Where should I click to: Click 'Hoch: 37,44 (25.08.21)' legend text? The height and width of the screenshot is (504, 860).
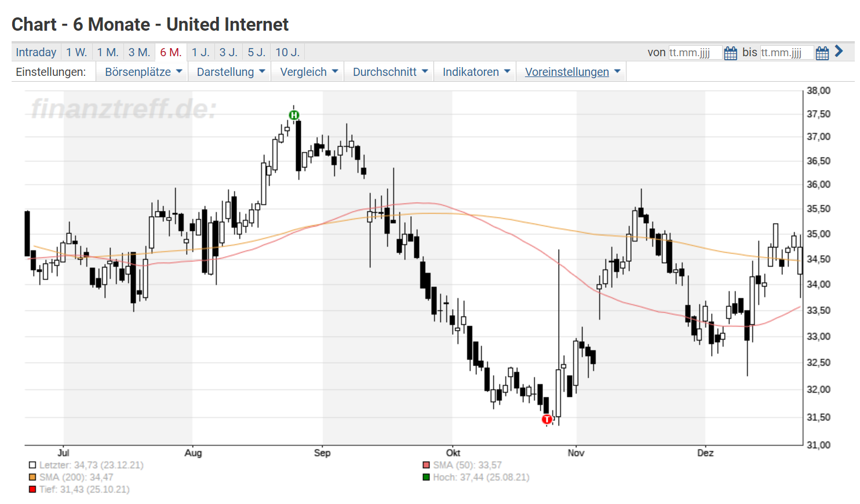point(481,477)
